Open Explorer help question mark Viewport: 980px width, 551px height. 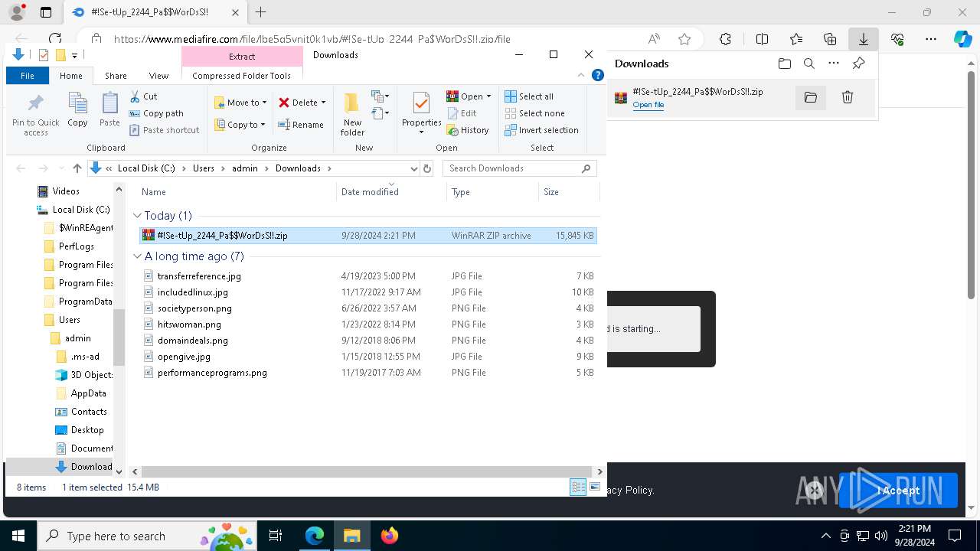[598, 75]
